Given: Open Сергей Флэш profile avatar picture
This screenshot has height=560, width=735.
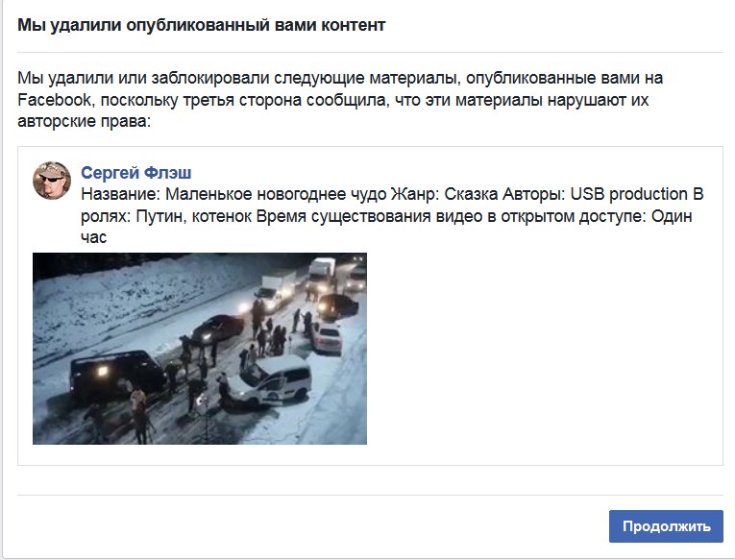Looking at the screenshot, I should click(x=52, y=181).
